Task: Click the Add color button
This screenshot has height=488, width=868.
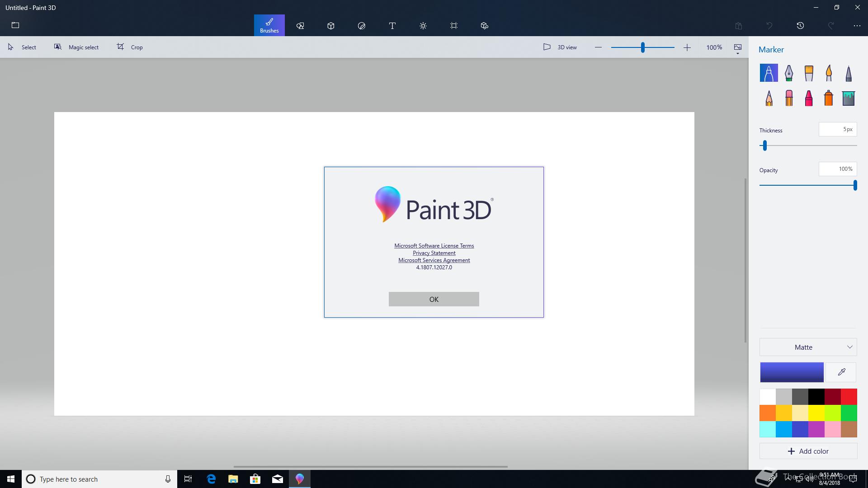Action: tap(808, 451)
